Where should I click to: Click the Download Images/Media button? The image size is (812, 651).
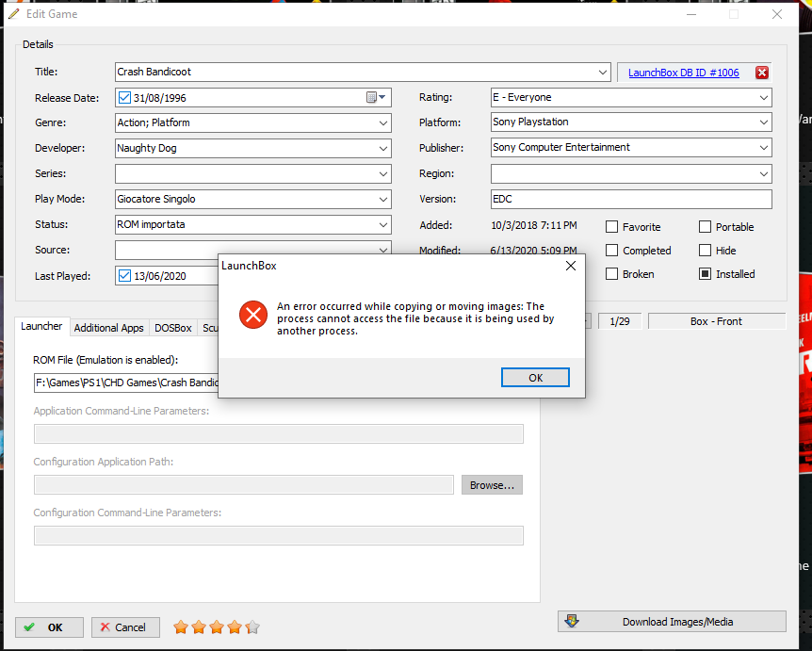coord(672,622)
